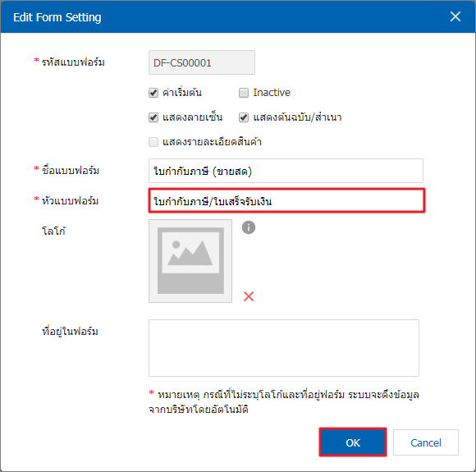
Task: Remove the logo using the red X
Action: pyautogui.click(x=249, y=296)
